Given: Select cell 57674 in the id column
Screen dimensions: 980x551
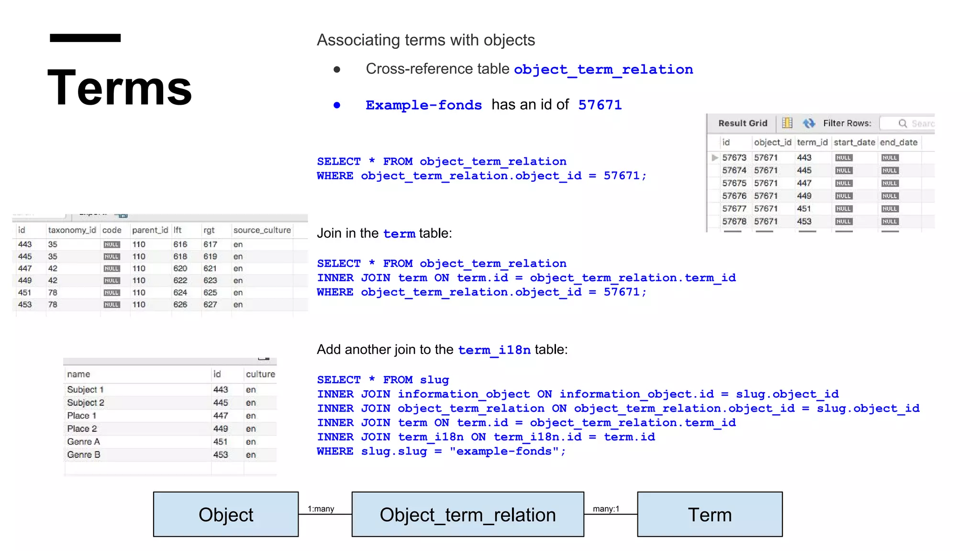Looking at the screenshot, I should point(734,170).
